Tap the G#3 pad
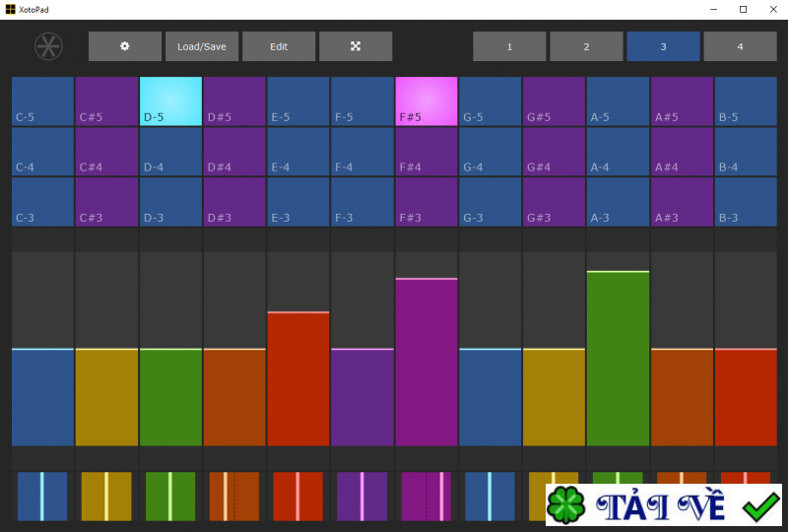 click(554, 202)
